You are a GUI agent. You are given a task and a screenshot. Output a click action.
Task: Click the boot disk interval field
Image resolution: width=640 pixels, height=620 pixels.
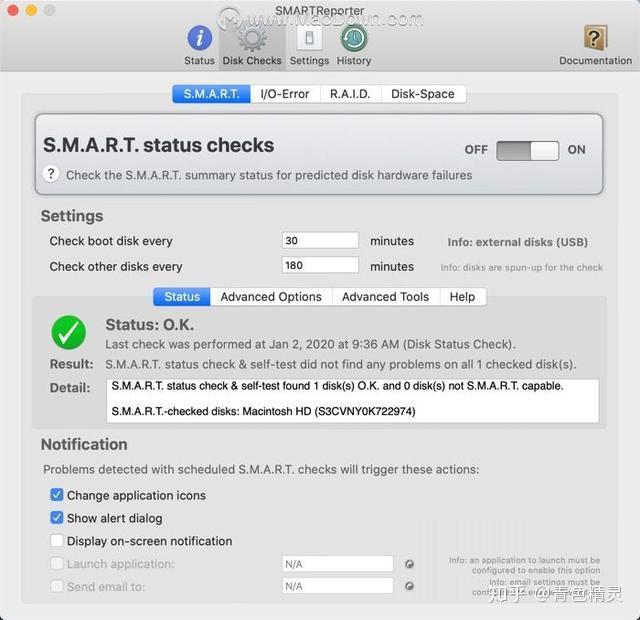pyautogui.click(x=320, y=240)
